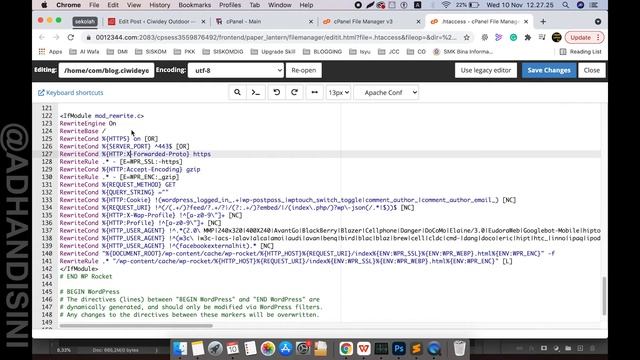Open WPS Office from the Dock
Viewport: 640px width, 360px height.
click(364, 348)
